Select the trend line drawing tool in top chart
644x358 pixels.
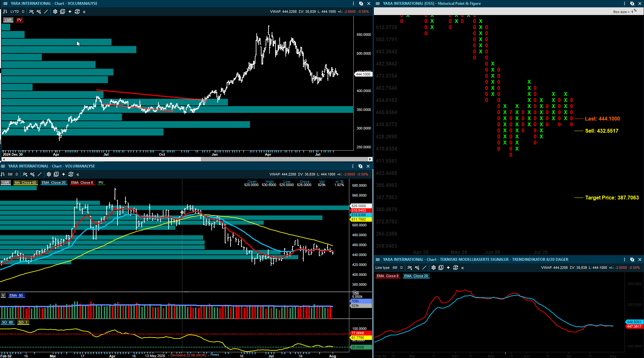click(x=46, y=12)
